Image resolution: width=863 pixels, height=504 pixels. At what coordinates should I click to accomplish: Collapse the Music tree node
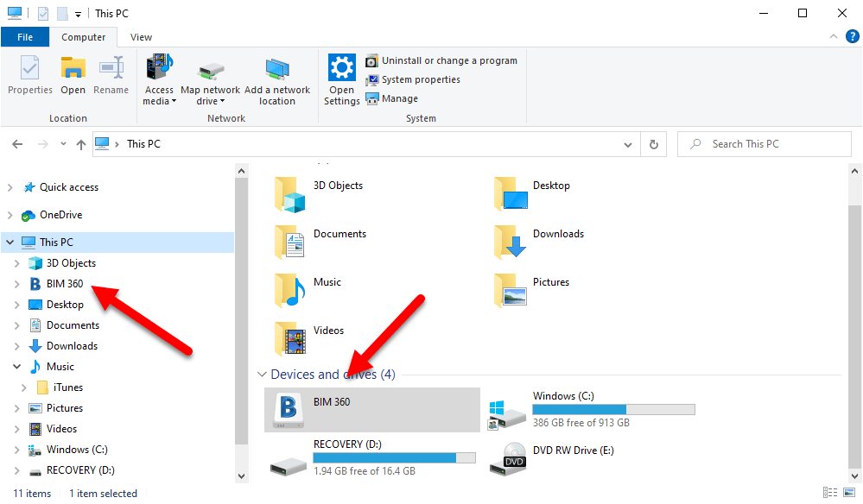[17, 367]
